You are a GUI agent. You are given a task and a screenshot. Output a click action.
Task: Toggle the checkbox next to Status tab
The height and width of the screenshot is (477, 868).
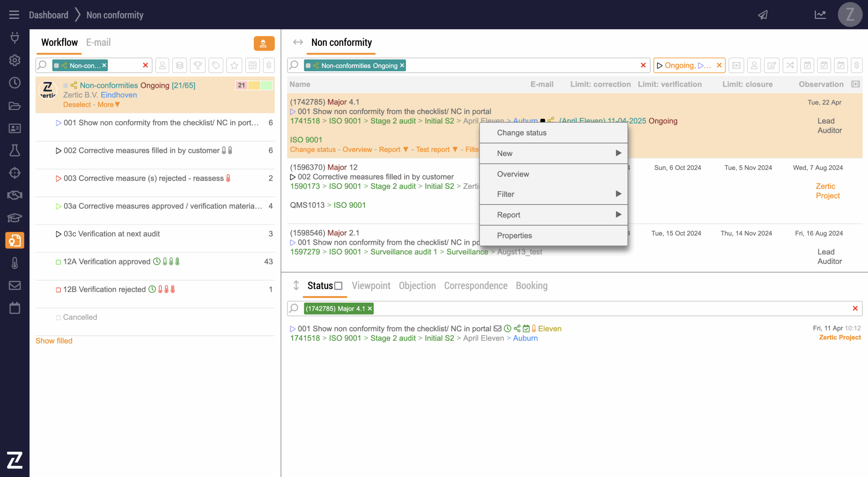click(338, 286)
